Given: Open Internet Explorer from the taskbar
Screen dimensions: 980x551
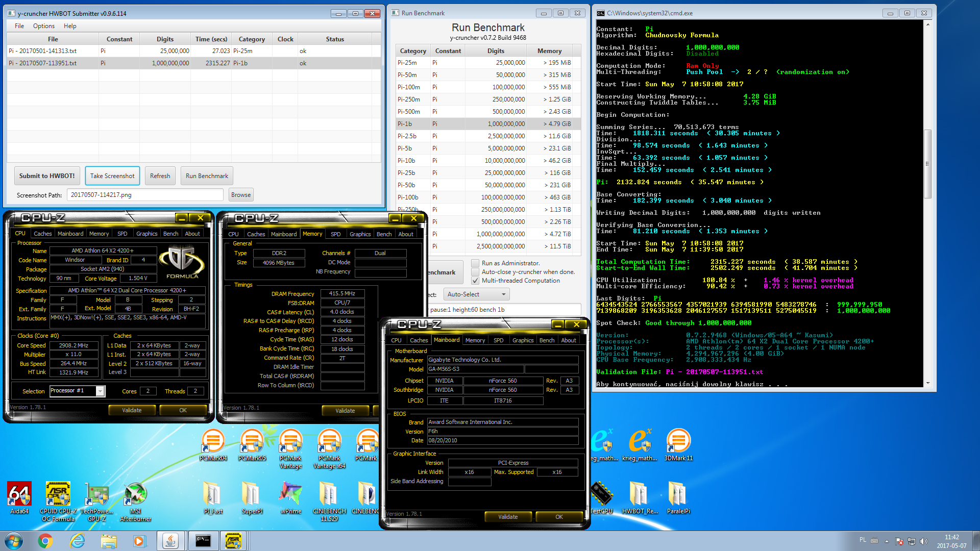Looking at the screenshot, I should click(77, 541).
